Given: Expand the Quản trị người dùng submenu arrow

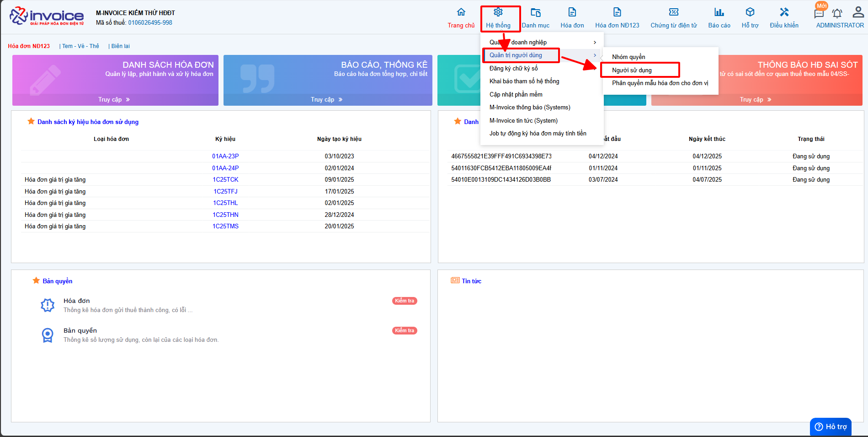Looking at the screenshot, I should [595, 55].
